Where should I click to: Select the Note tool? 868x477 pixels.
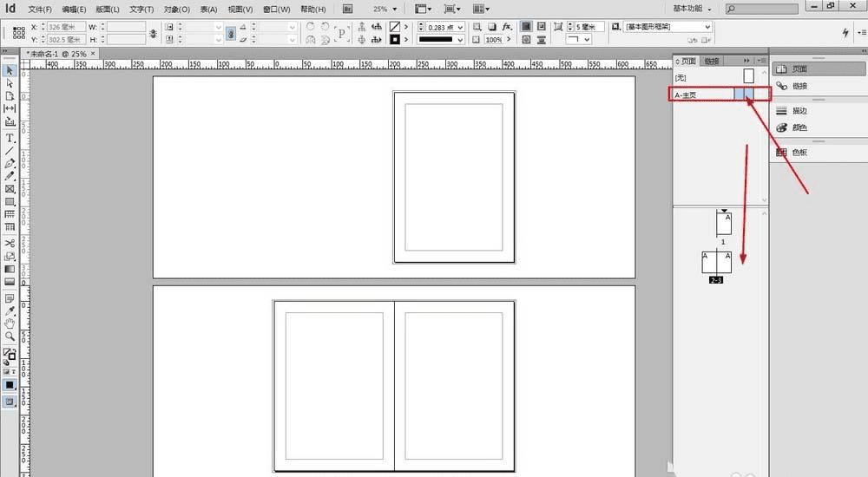(x=10, y=299)
